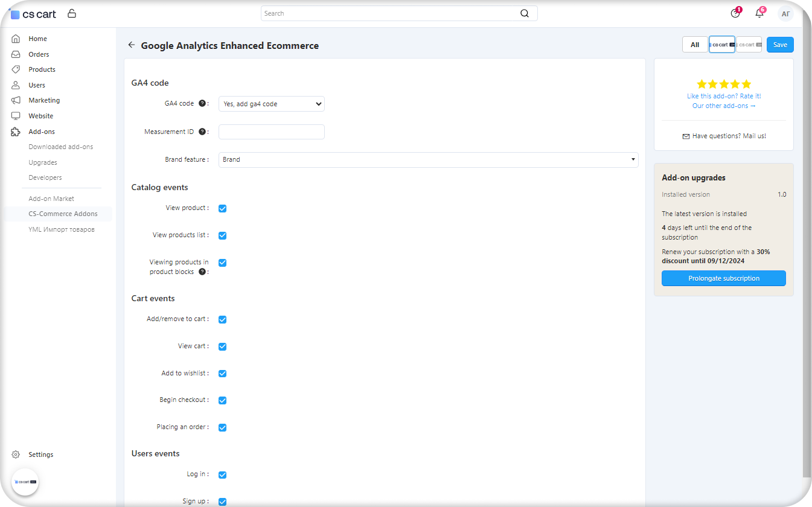812x507 pixels.
Task: Open CS-Commerce Addons submenu item
Action: pyautogui.click(x=63, y=214)
